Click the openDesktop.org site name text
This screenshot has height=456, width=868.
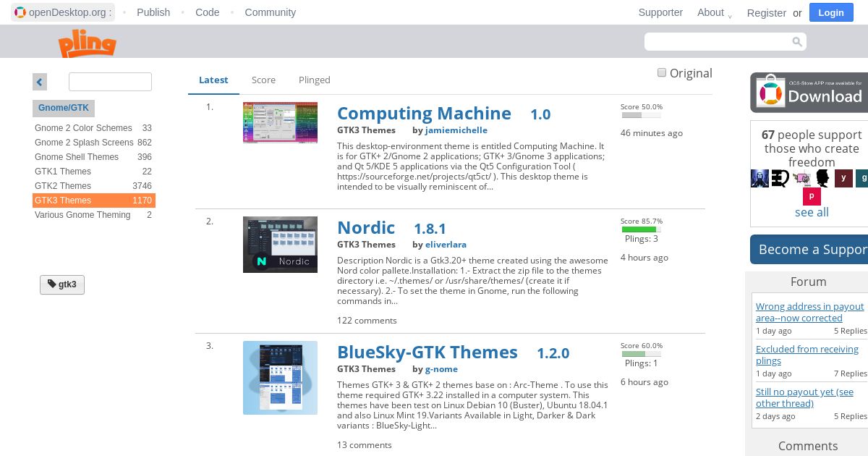(70, 12)
